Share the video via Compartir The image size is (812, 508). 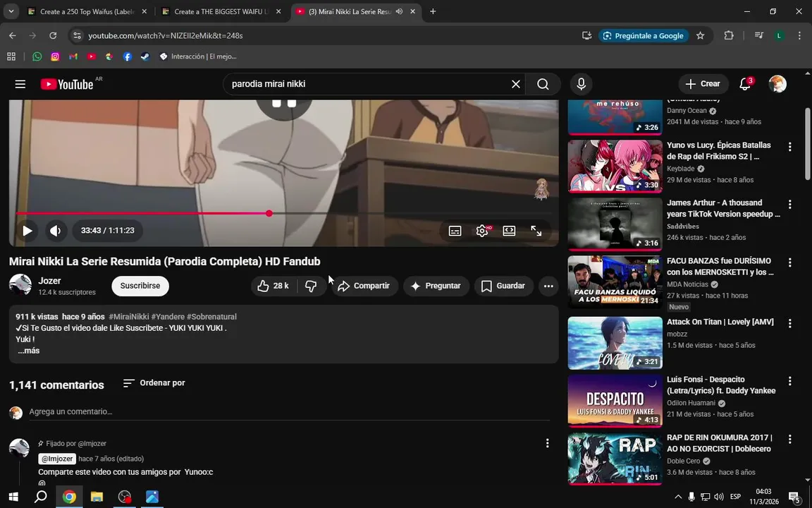tap(364, 286)
